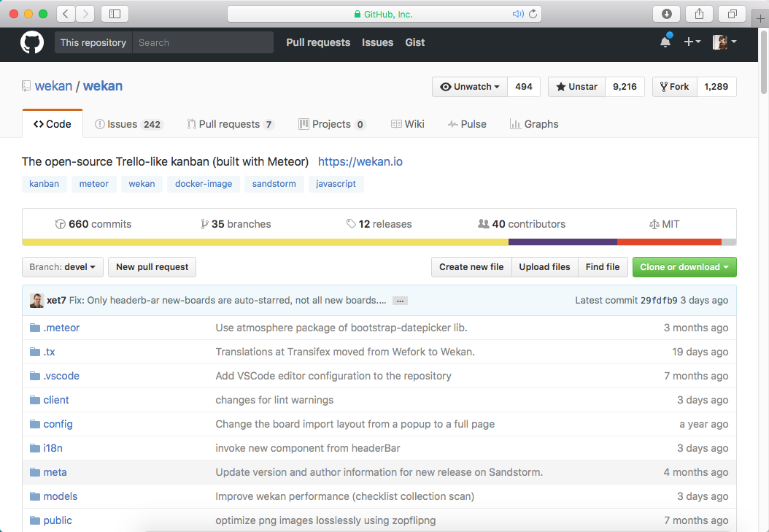Open the Unwatch notification dropdown
Screen dimensions: 769x532
pyautogui.click(x=470, y=87)
